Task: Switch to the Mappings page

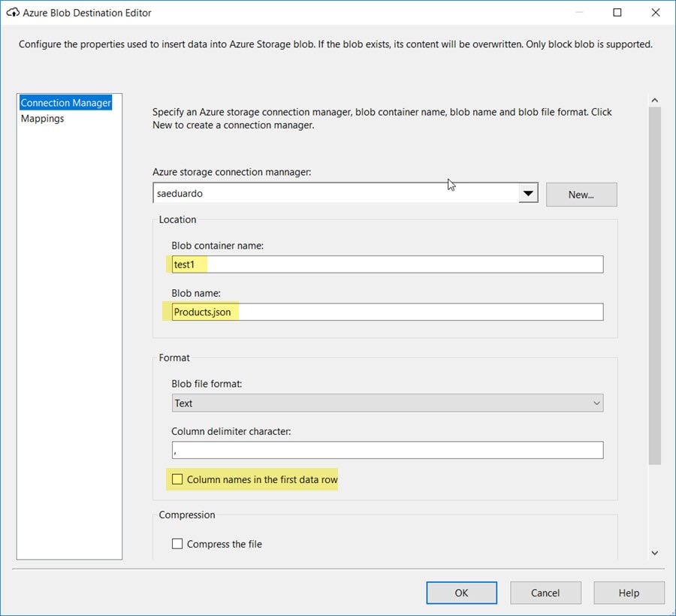Action: pos(43,119)
